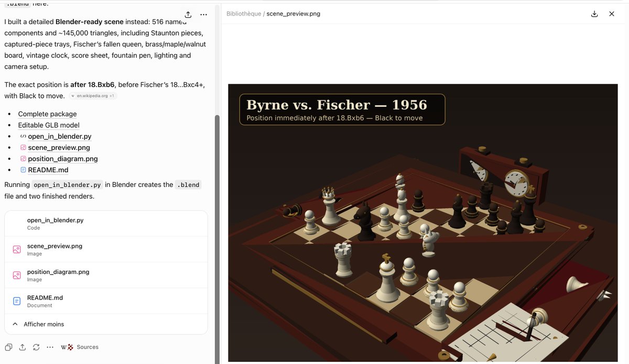Go to Bibliothèque in the breadcrumb
Screen dimensions: 629x364
tap(244, 14)
